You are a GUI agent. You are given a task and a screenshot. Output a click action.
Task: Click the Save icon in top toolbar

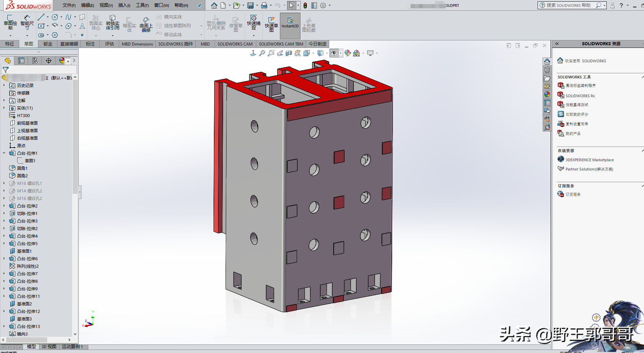(250, 5)
